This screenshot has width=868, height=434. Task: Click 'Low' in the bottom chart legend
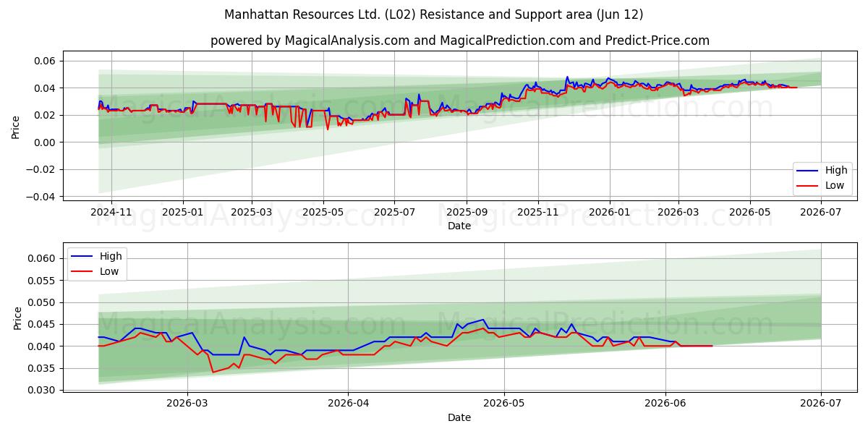click(x=109, y=271)
